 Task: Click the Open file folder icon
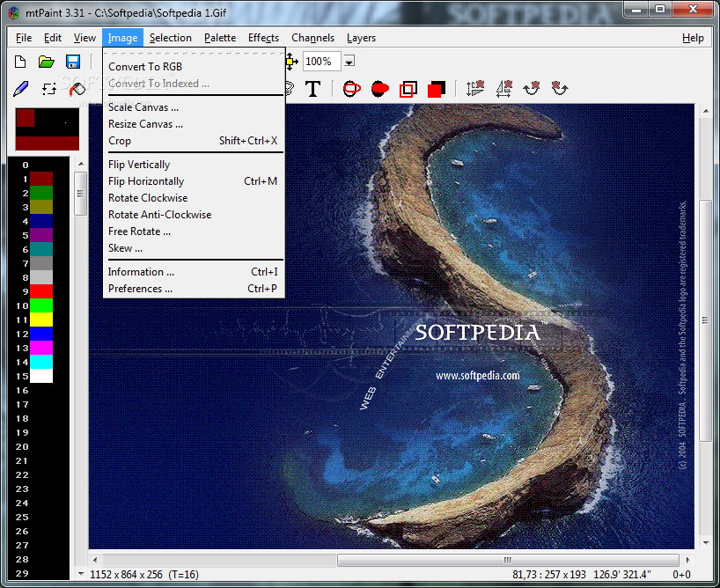click(47, 62)
